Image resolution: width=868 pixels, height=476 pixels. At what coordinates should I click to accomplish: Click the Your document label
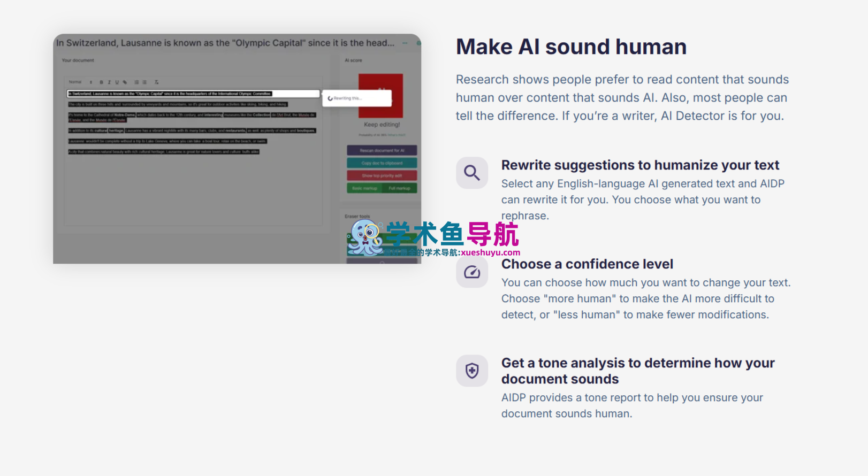78,60
